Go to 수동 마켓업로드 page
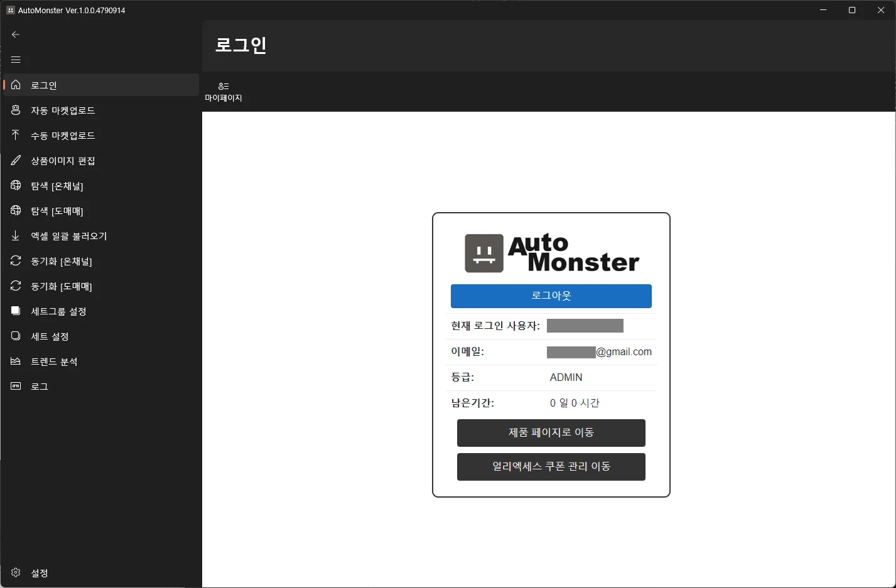This screenshot has width=896, height=588. 101,135
